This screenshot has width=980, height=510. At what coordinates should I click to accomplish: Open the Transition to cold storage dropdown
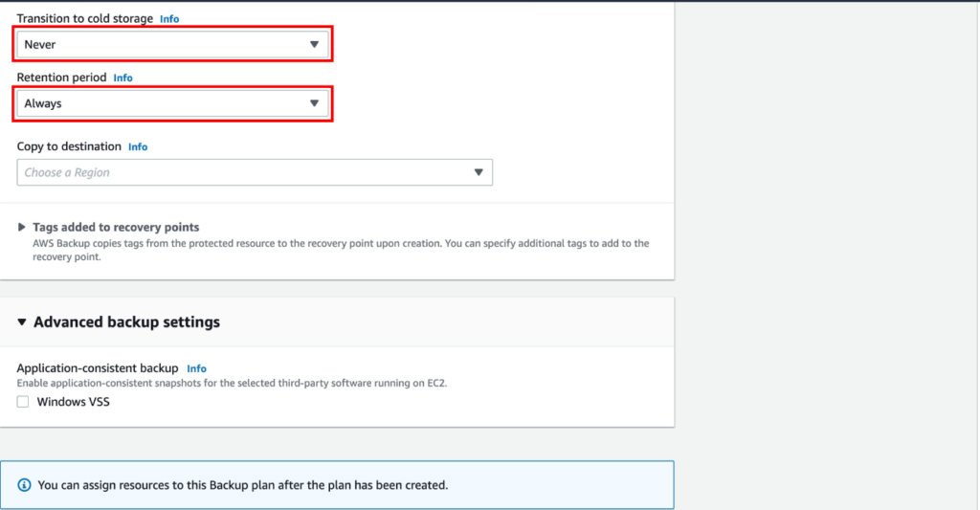(x=172, y=44)
